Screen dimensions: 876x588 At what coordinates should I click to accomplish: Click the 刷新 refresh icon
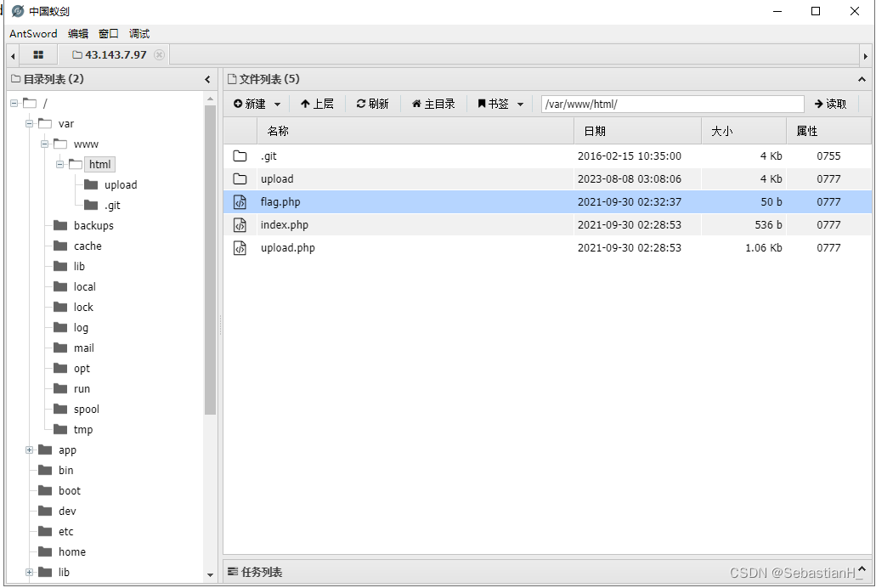pos(359,103)
